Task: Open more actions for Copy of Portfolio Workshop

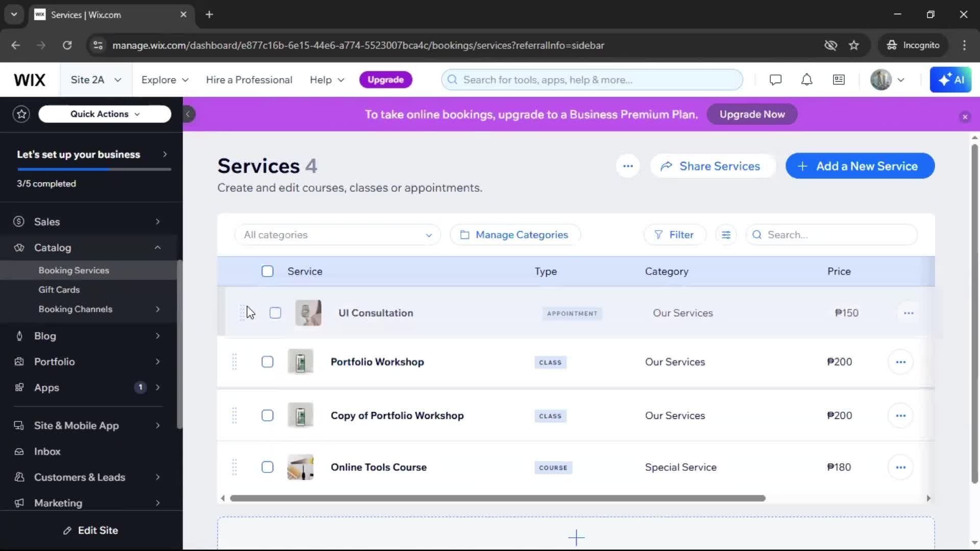Action: pos(900,416)
